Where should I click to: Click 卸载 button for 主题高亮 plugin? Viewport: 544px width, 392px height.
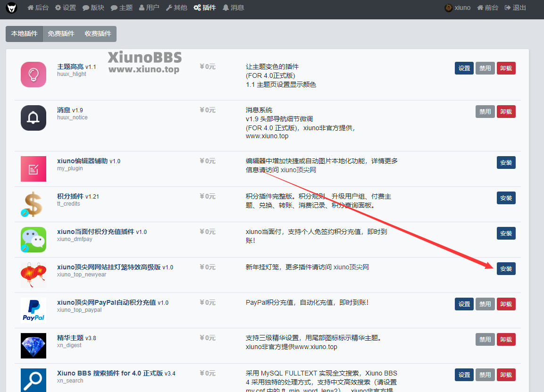coord(506,68)
